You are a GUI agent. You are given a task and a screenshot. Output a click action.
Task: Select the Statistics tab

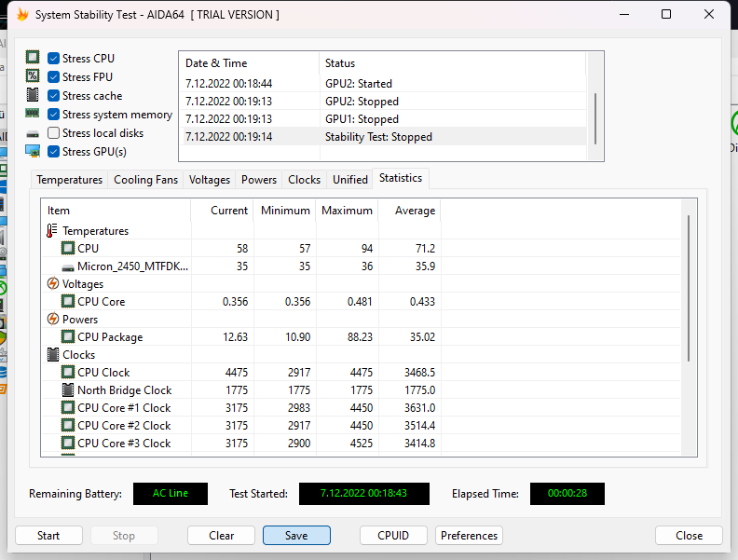point(401,178)
